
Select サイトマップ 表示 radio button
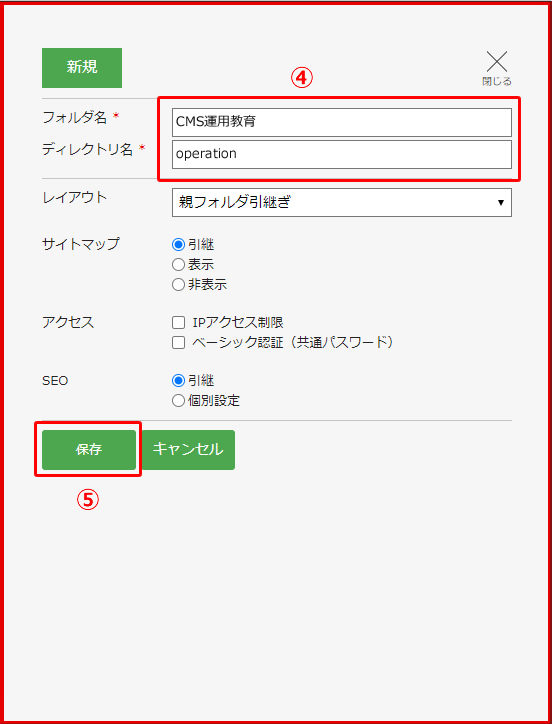(x=178, y=265)
